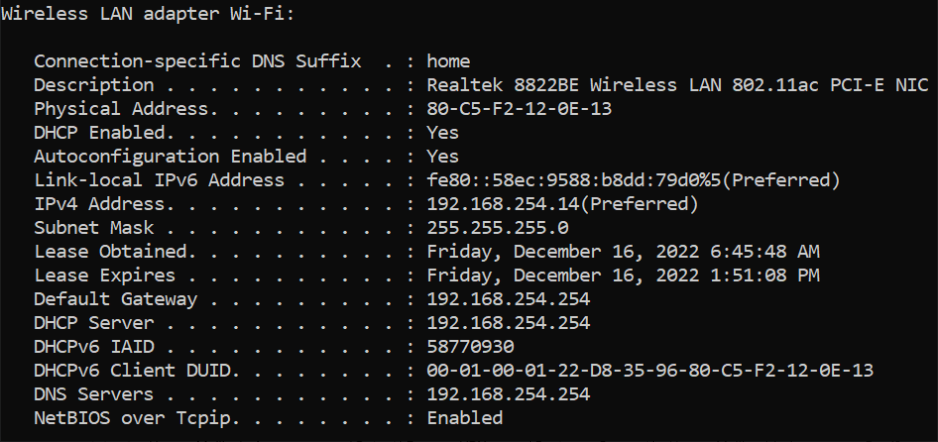938x442 pixels.
Task: Click the link-local IPv6 address value
Action: [634, 180]
